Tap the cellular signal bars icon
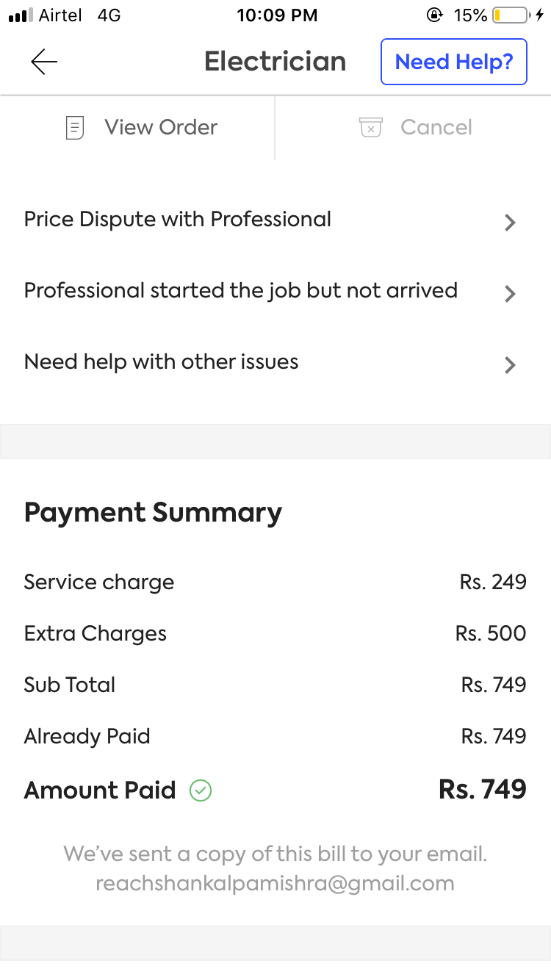Viewport: 551px width, 980px height. coord(21,15)
